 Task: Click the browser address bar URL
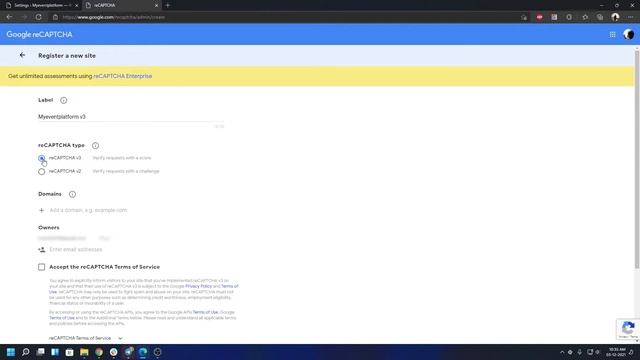[113, 17]
